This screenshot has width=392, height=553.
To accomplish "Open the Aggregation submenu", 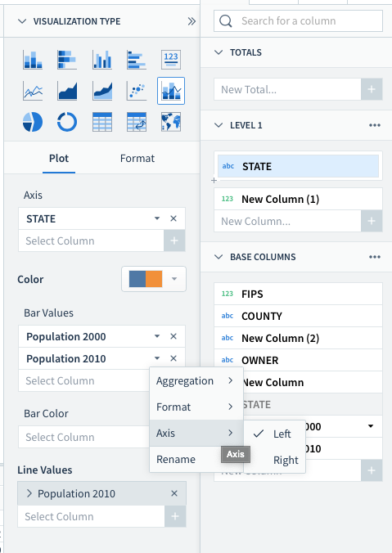I will pos(196,381).
